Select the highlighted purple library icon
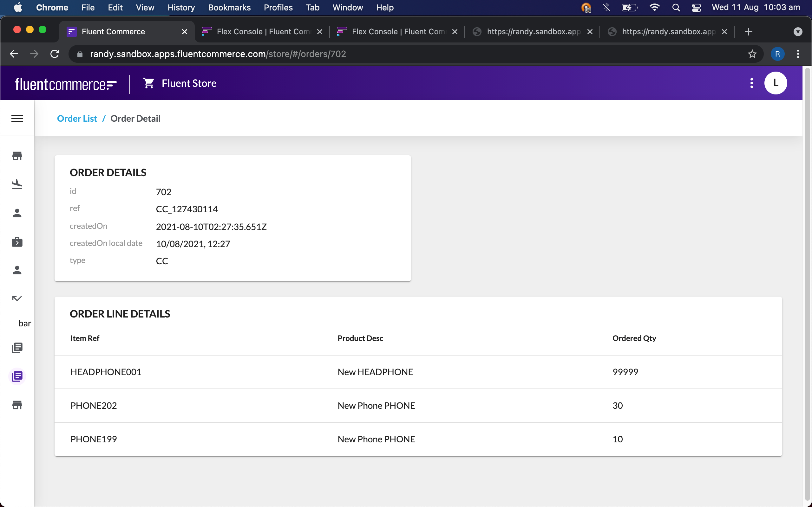812x507 pixels. (x=17, y=376)
